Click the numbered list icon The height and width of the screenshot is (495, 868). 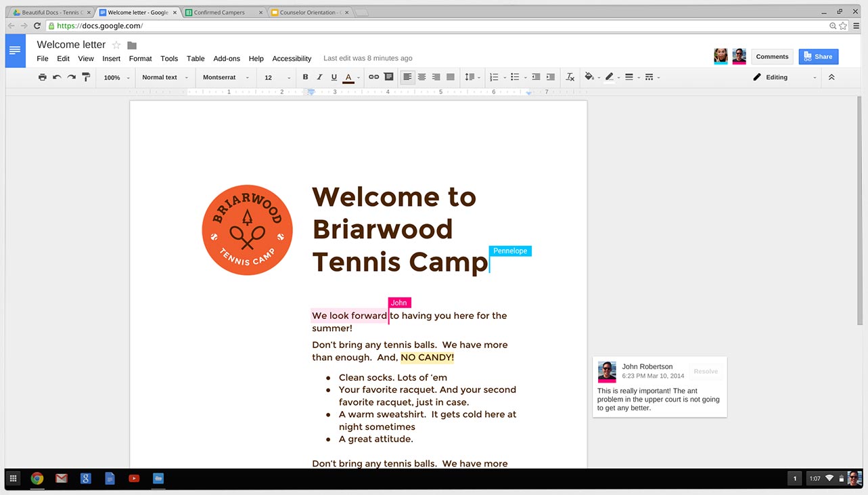[494, 77]
